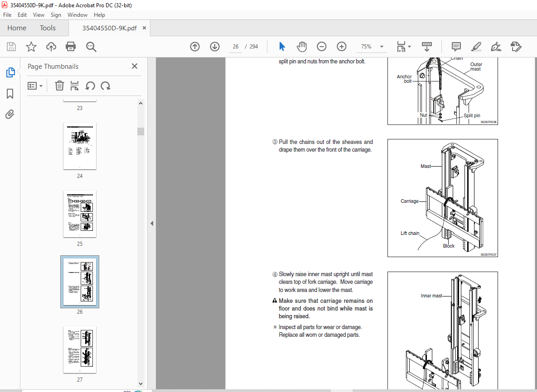The width and height of the screenshot is (537, 392).
Task: Open the 75% zoom level dropdown
Action: pyautogui.click(x=381, y=47)
